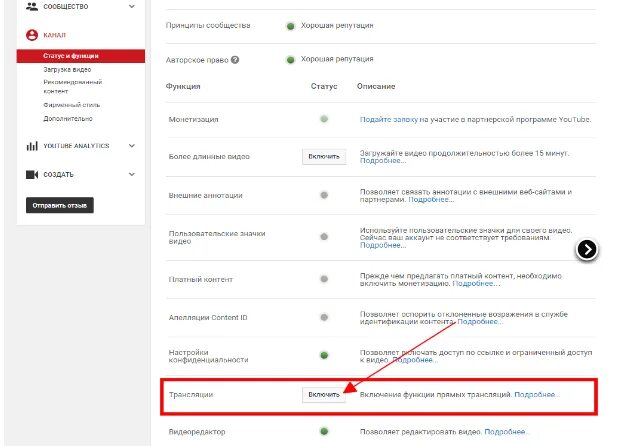This screenshot has width=618, height=446.
Task: Click the green status dot for Авторское право
Action: pos(290,60)
